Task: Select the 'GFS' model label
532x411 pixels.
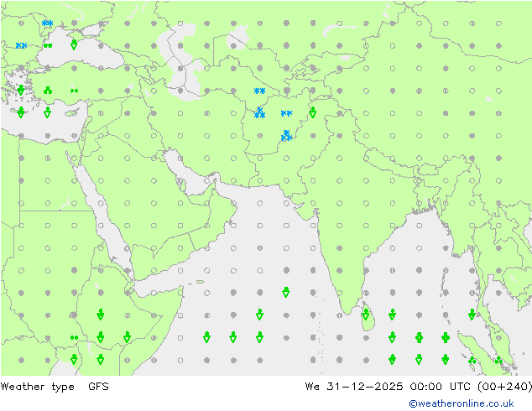Action: [x=98, y=386]
